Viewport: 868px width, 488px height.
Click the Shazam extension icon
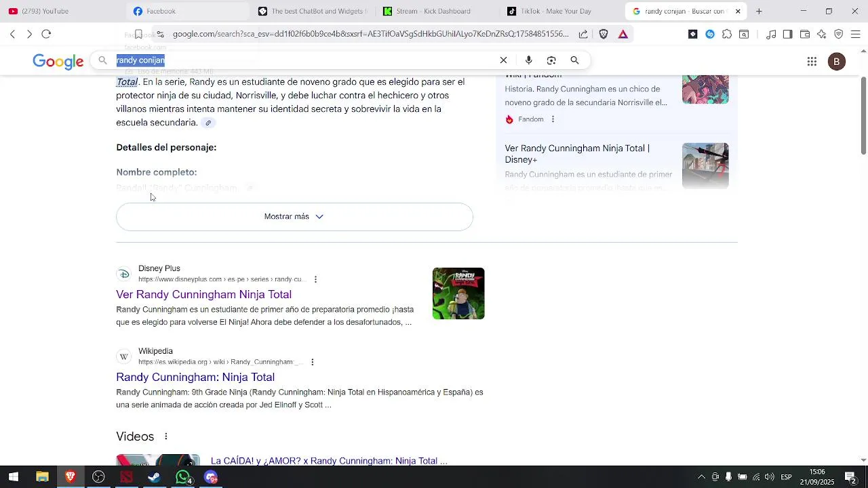click(710, 34)
